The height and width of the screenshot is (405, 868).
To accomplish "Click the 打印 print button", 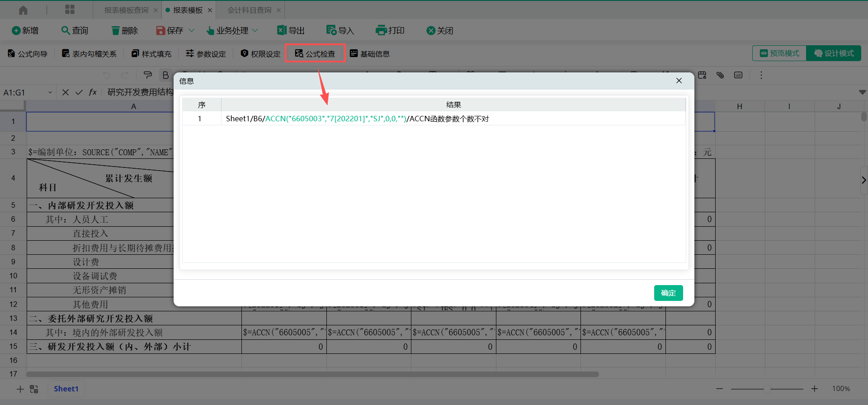I will click(x=390, y=30).
